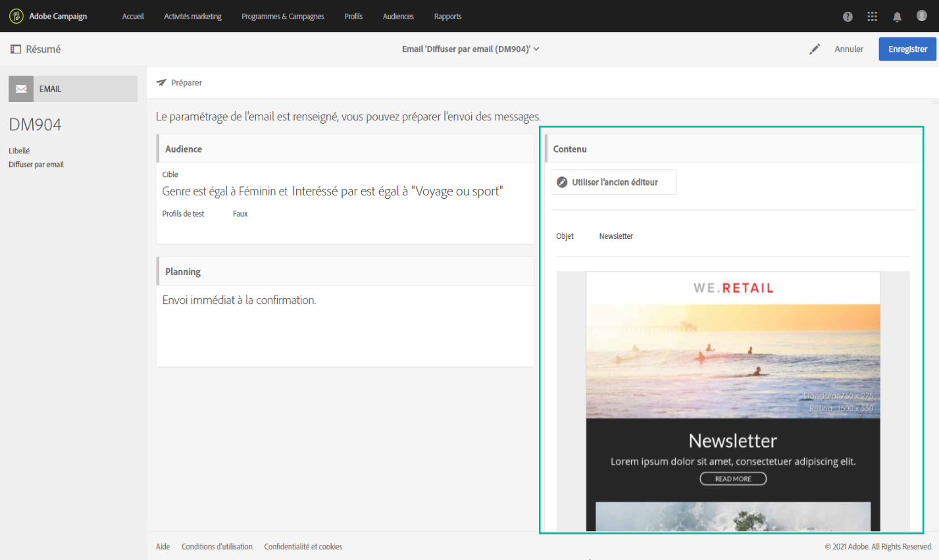Click the pencil edit properties icon
Image resolution: width=939 pixels, height=560 pixels.
(815, 49)
